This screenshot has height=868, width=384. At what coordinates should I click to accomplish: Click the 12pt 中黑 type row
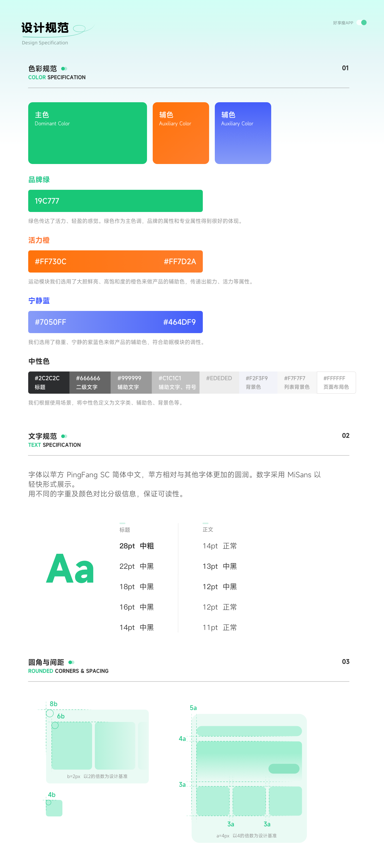click(x=220, y=587)
